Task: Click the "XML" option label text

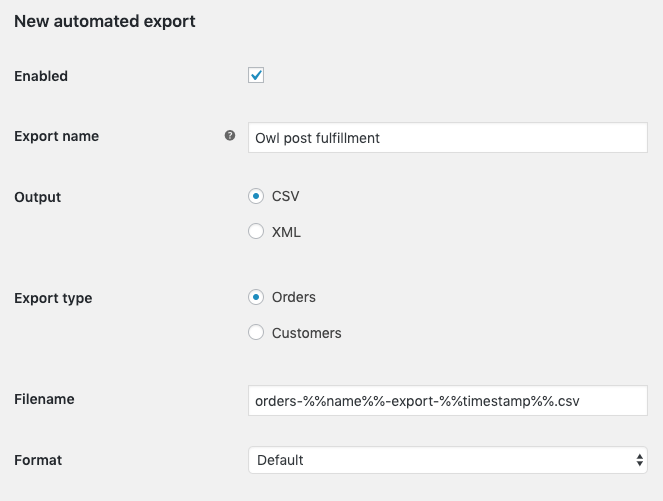Action: [x=286, y=232]
